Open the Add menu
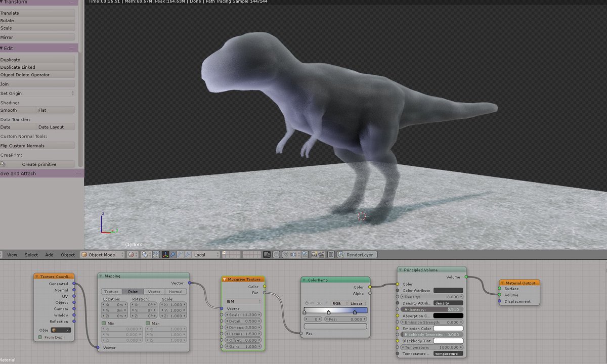Image resolution: width=607 pixels, height=364 pixels. pos(49,255)
